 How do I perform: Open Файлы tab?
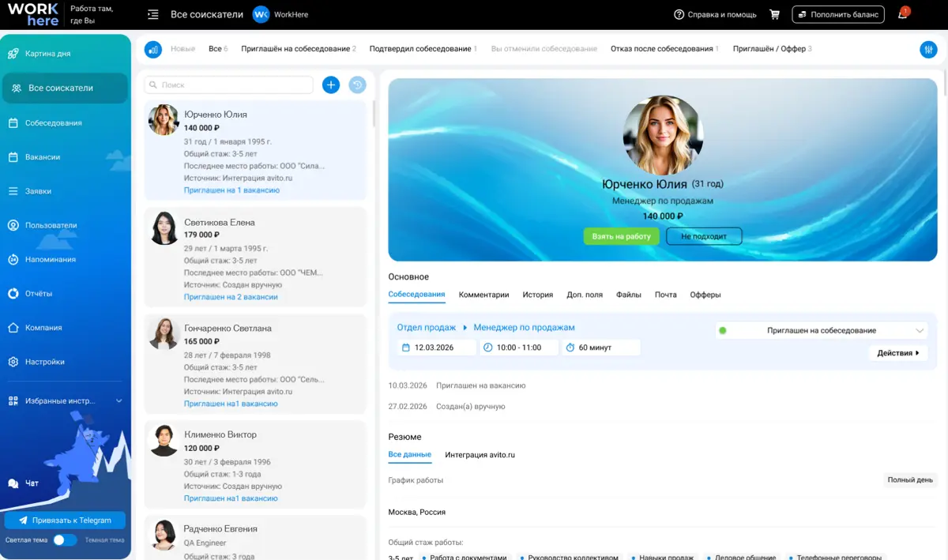click(x=629, y=295)
